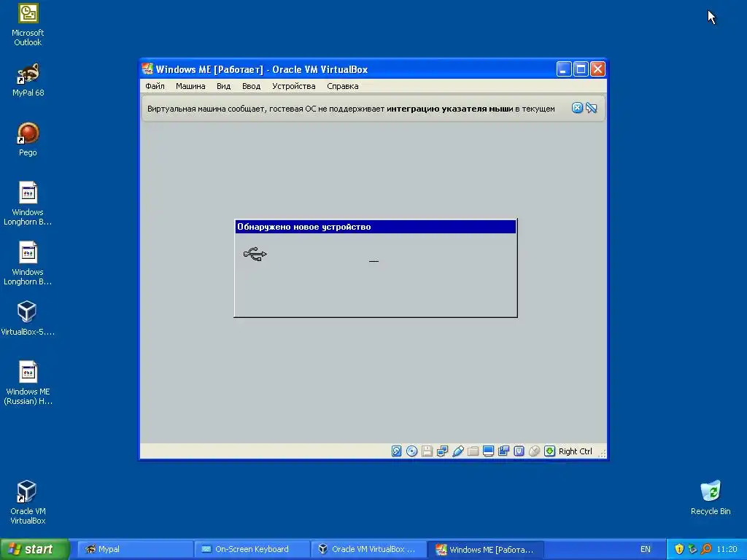This screenshot has width=747, height=560.
Task: Click the display status icon
Action: point(488,451)
